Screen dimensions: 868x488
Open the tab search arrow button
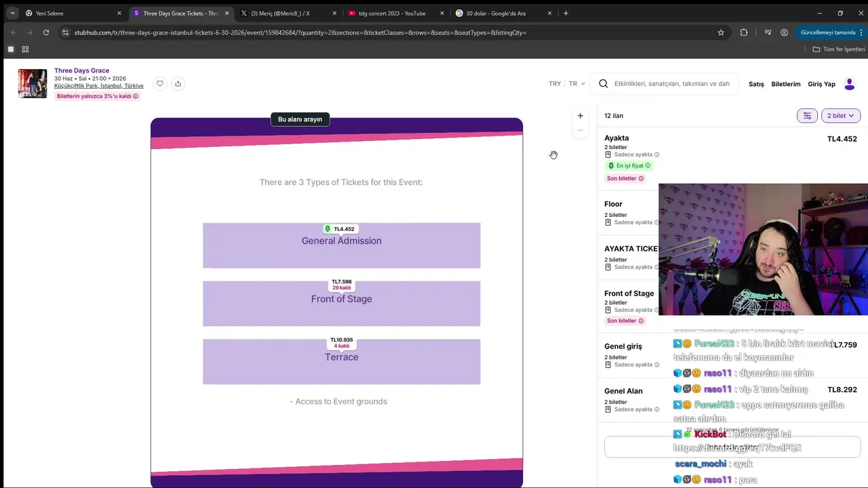(x=12, y=13)
